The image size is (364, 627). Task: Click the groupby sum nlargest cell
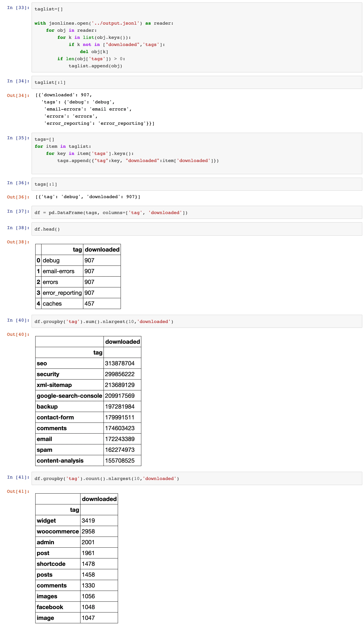[197, 321]
